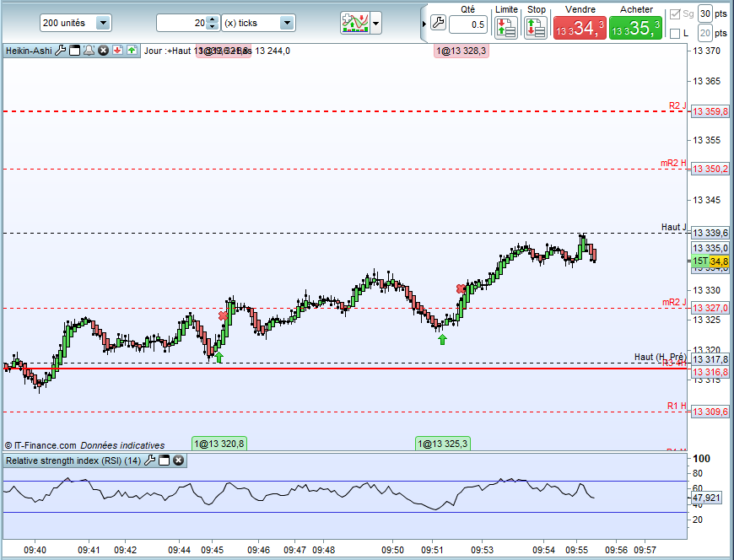Click Vendre sell button at 13 334,3
Screen dimensions: 734x560
[580, 28]
